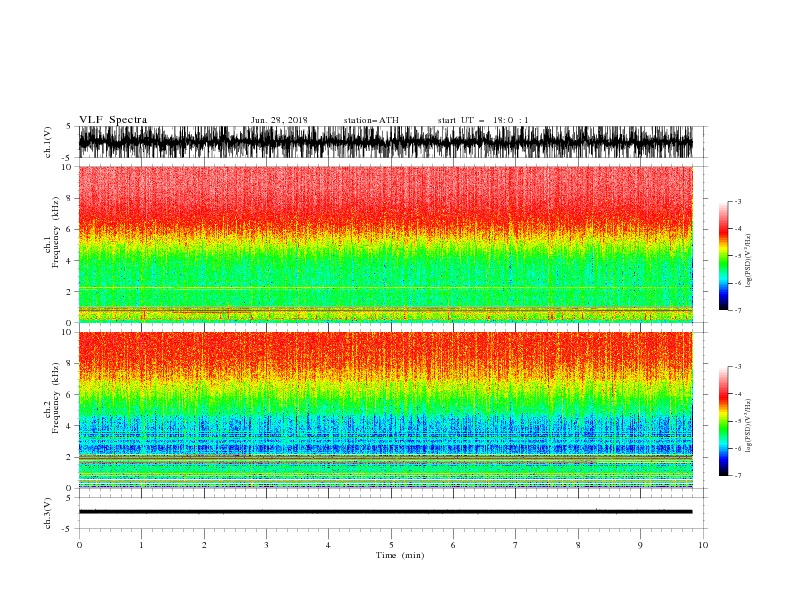Viewport: 792px width, 612px height.
Task: Click the "station=ATH" header label
Action: (x=371, y=120)
